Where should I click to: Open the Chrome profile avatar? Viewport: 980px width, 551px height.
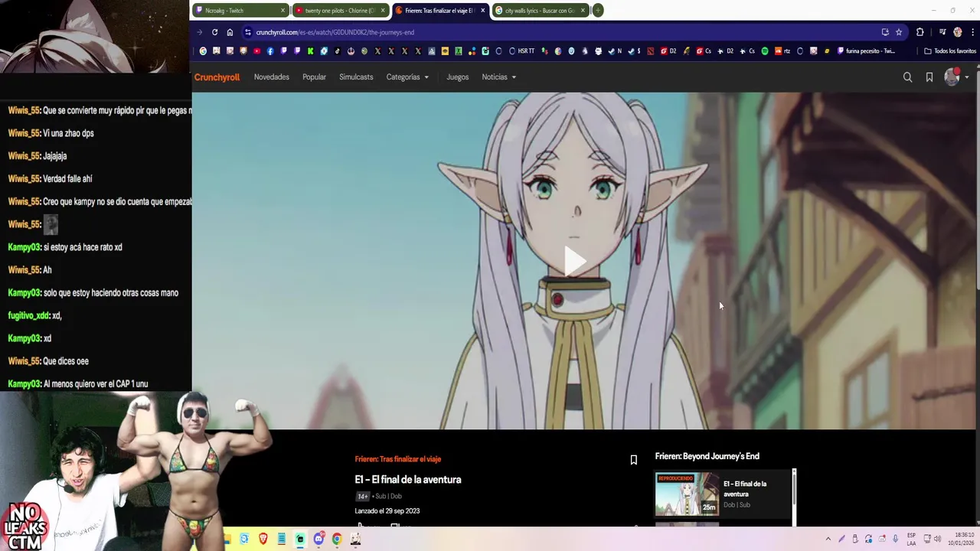(957, 32)
